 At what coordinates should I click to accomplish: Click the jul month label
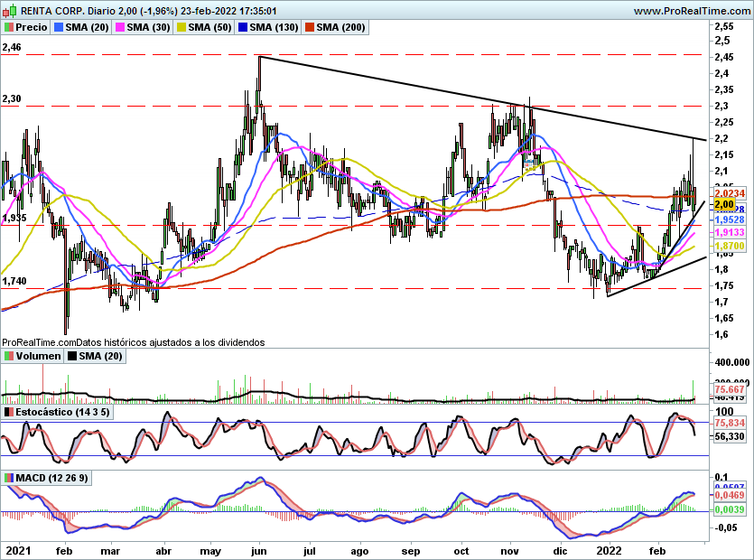(x=309, y=551)
